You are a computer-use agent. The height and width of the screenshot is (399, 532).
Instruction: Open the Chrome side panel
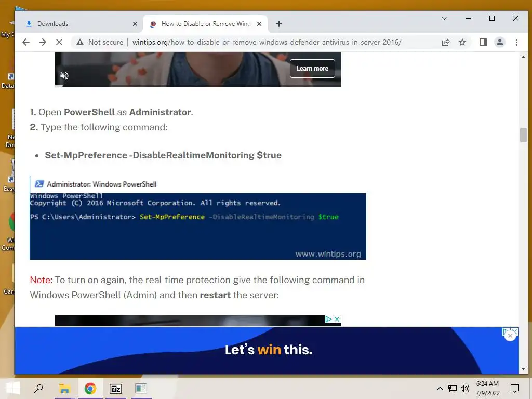pos(483,42)
